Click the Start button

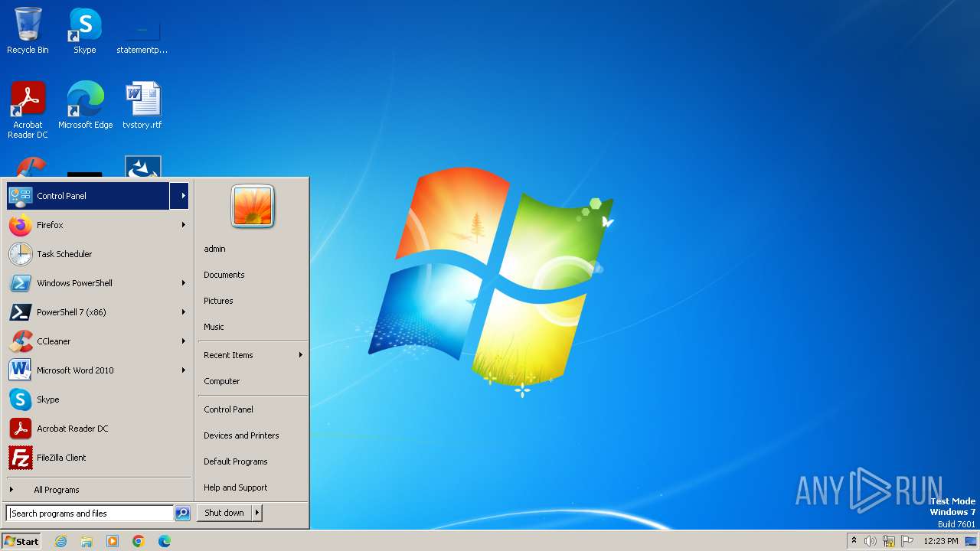click(x=21, y=541)
